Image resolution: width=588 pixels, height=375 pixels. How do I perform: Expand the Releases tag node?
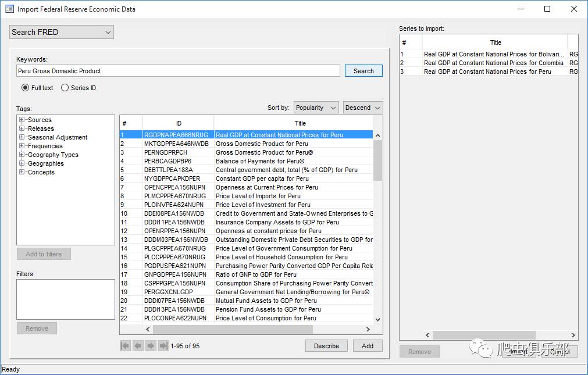coord(22,128)
